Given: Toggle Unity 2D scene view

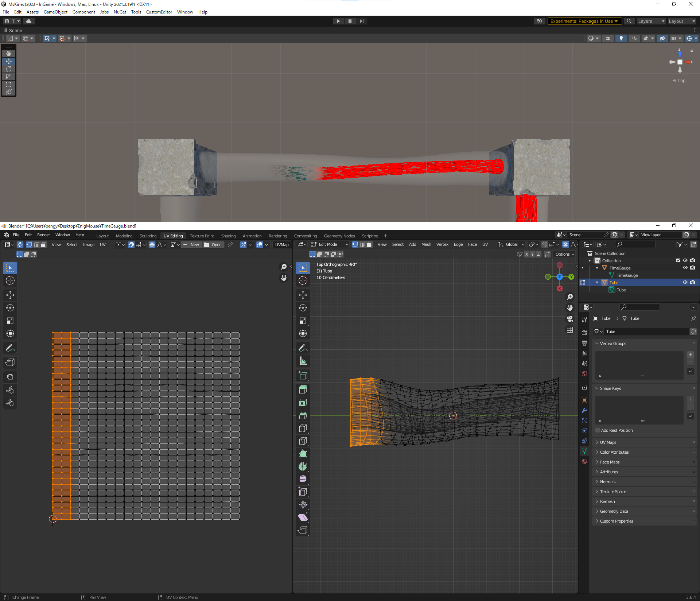Looking at the screenshot, I should click(x=608, y=38).
